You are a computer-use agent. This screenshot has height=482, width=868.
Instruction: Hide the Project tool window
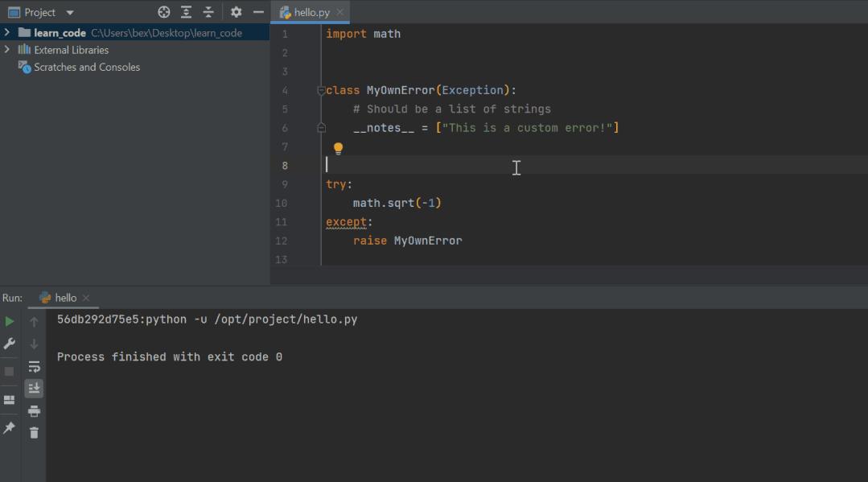click(x=259, y=11)
